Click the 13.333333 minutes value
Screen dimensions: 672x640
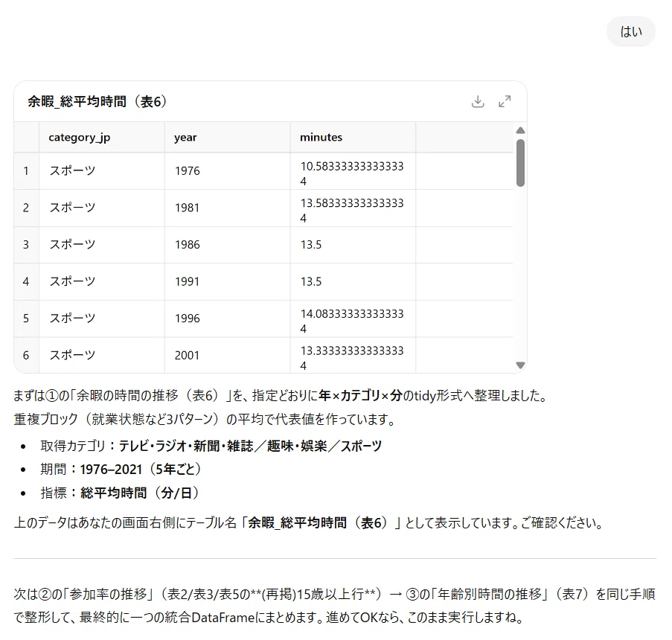tap(352, 357)
